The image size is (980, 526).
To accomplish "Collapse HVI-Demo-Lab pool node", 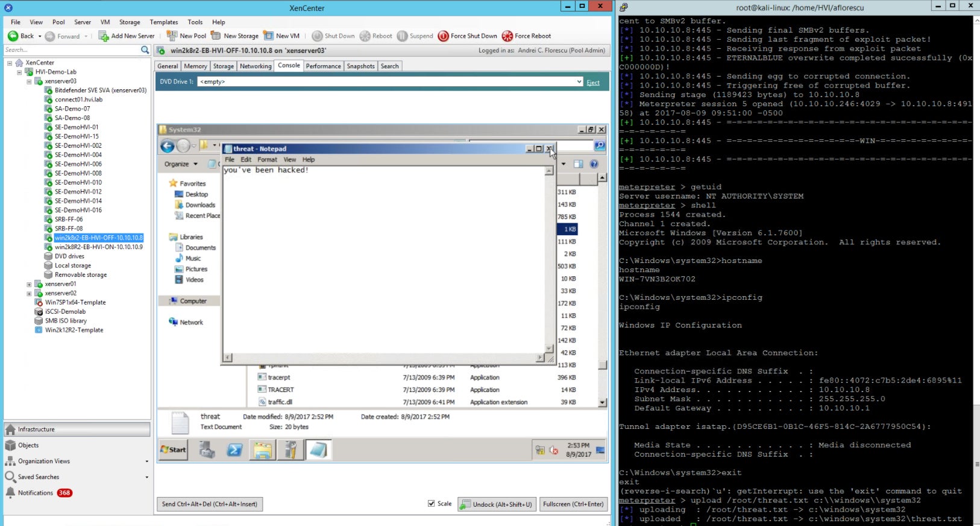I will [x=19, y=72].
